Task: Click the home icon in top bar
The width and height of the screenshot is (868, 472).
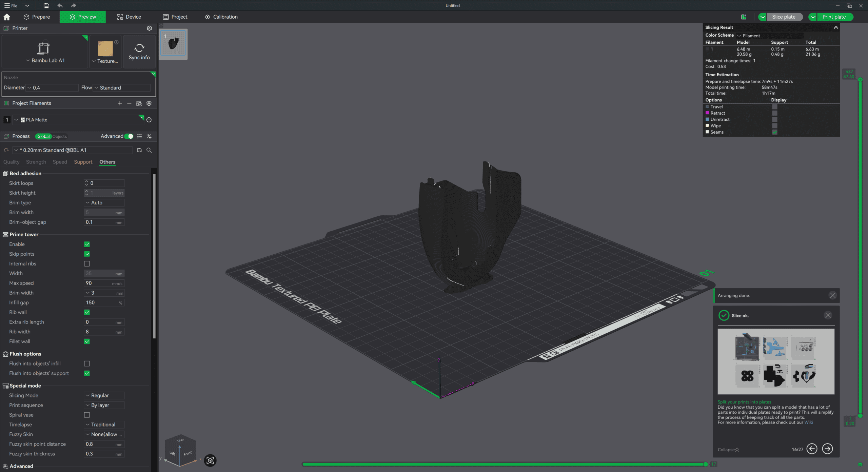Action: click(7, 17)
